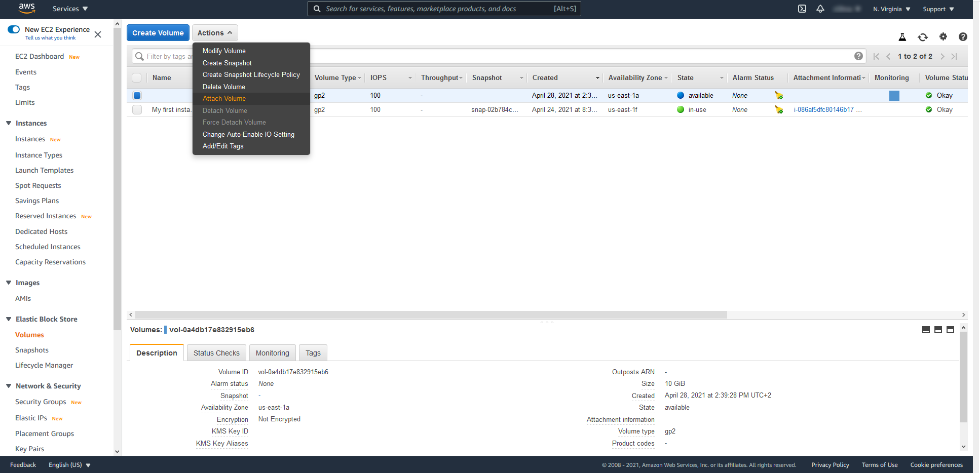
Task: Refresh the volumes list
Action: pos(923,37)
